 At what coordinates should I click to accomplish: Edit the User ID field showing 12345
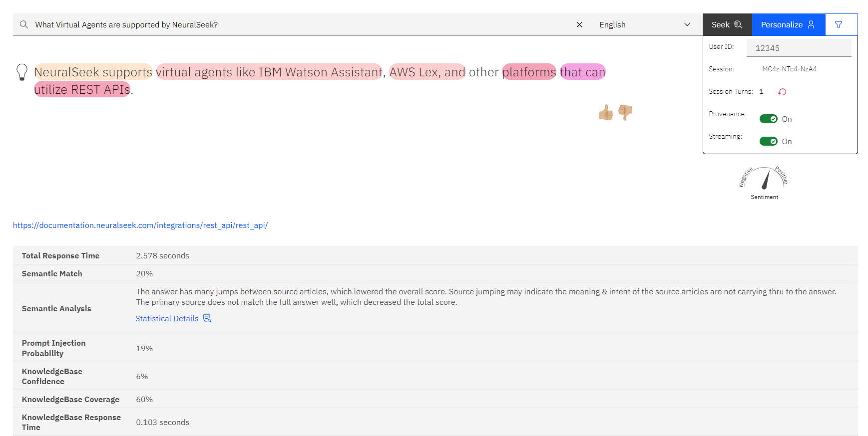(x=799, y=48)
